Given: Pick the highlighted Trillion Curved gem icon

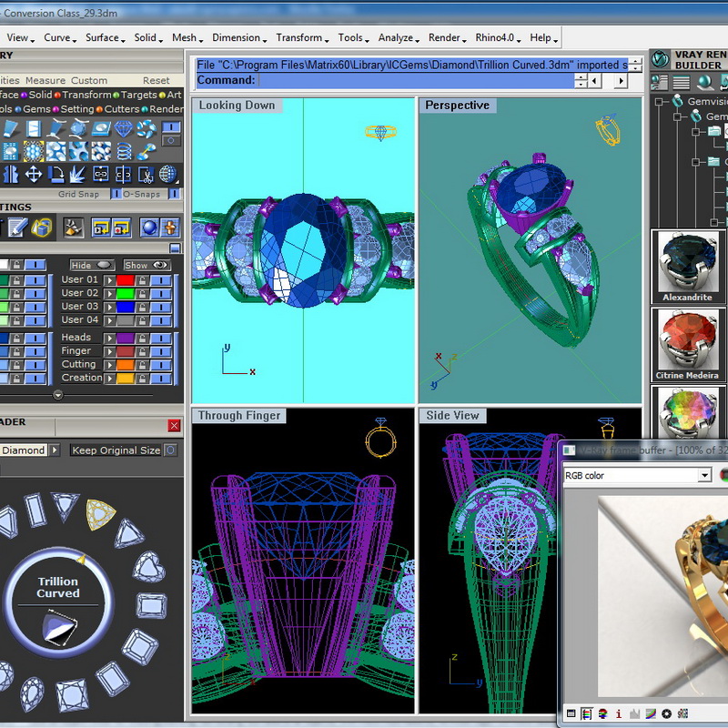Looking at the screenshot, I should tap(99, 514).
